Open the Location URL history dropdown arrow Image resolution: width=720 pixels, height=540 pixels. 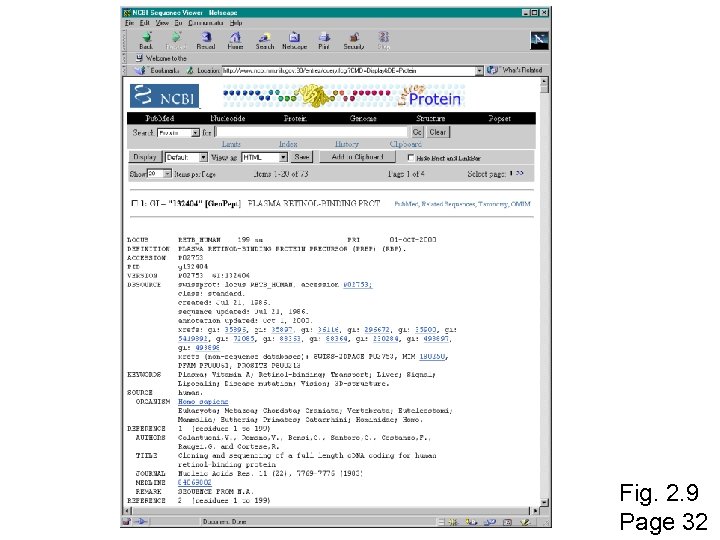click(479, 71)
